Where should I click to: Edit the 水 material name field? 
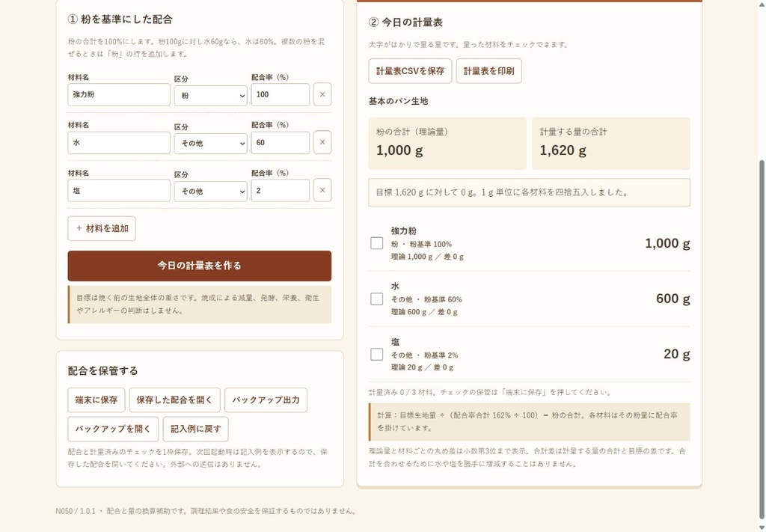(x=119, y=143)
